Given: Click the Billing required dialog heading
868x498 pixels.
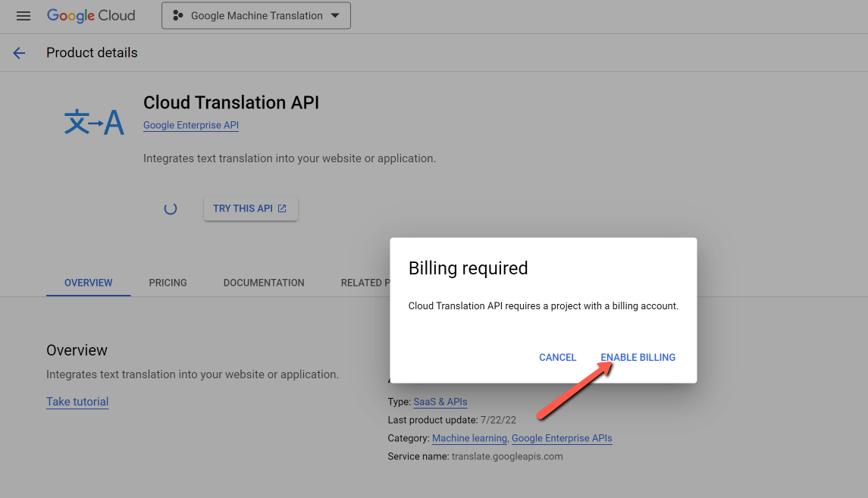Looking at the screenshot, I should (x=468, y=268).
